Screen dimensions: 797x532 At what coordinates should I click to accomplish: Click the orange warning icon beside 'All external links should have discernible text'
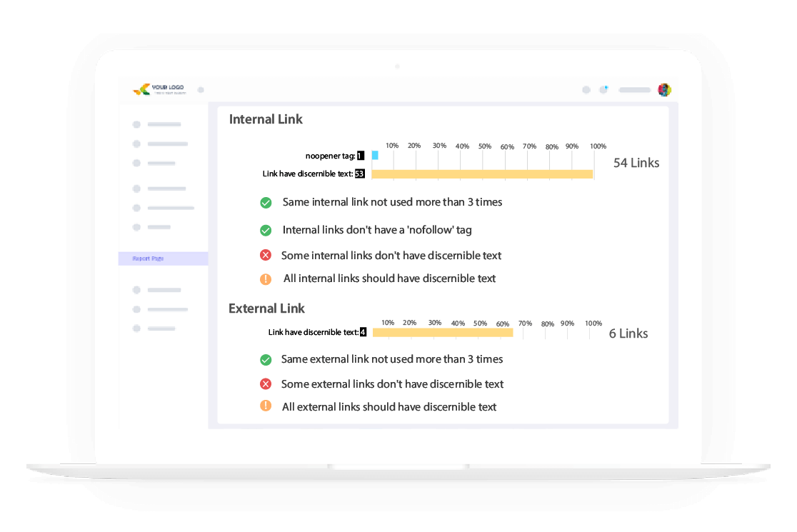[x=266, y=406]
